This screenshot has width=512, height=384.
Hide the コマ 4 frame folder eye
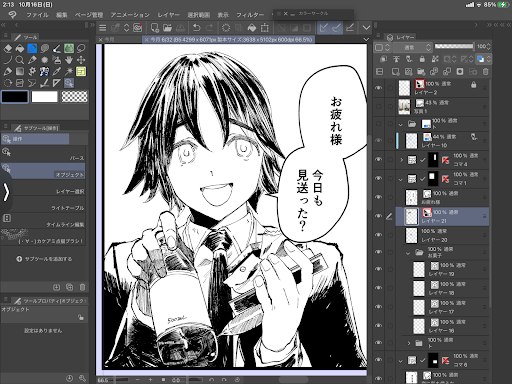(378, 159)
